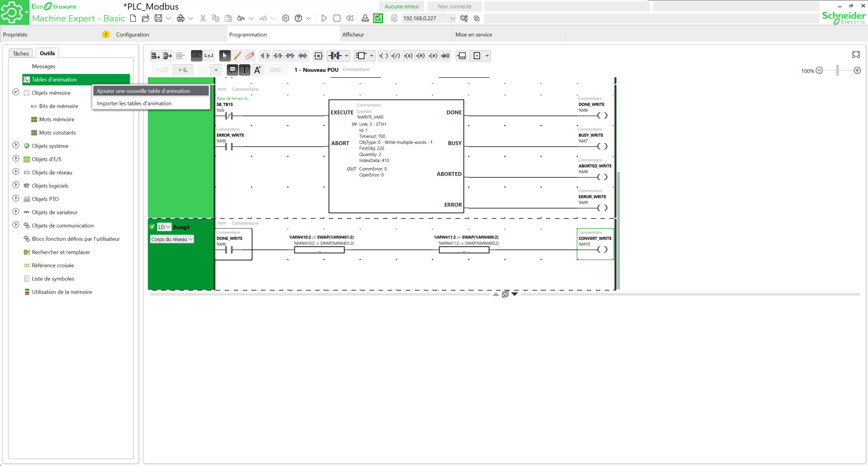Switch to the Configuration tab

[133, 34]
